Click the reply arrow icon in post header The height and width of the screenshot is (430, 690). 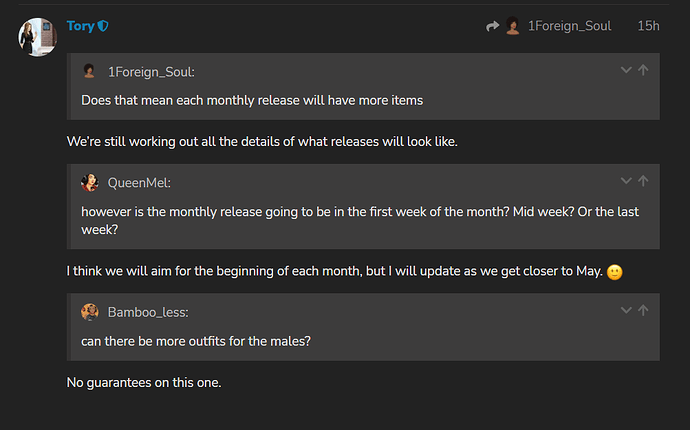[x=492, y=26]
